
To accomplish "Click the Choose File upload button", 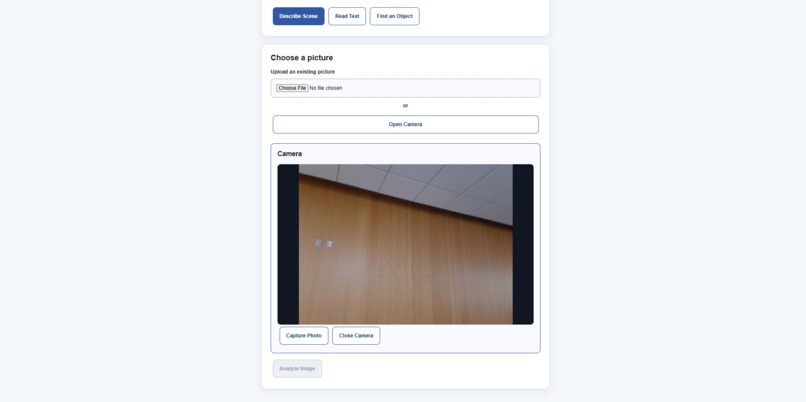I will click(x=292, y=88).
